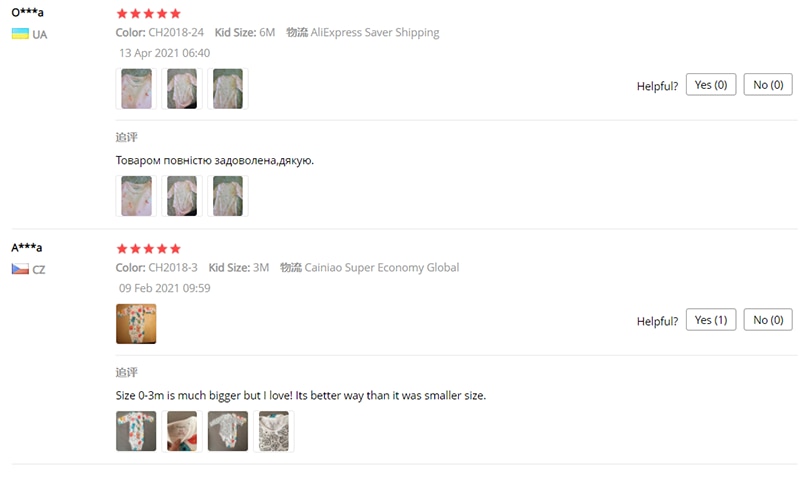Mark UA review as helpful with Yes (0)
800x477 pixels.
click(x=711, y=85)
